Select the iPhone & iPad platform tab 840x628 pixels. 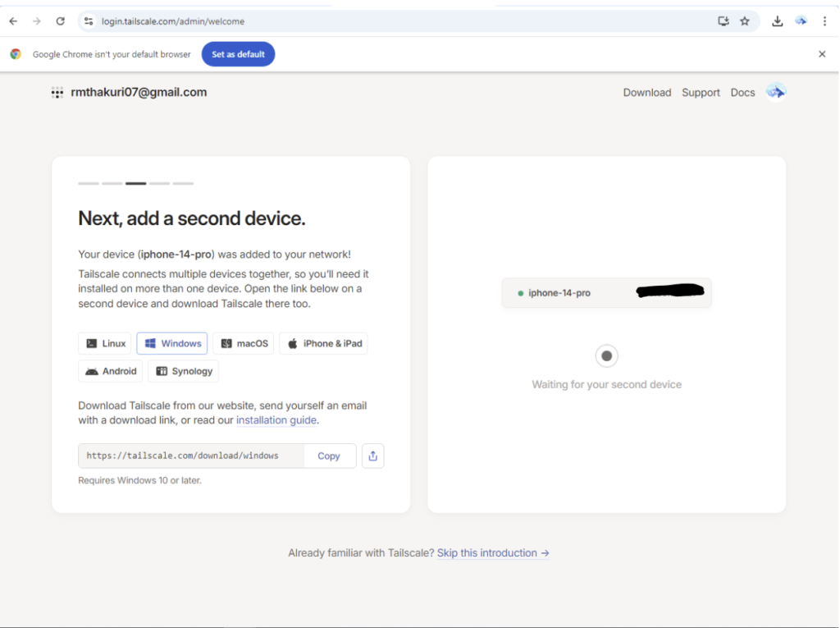pos(323,343)
